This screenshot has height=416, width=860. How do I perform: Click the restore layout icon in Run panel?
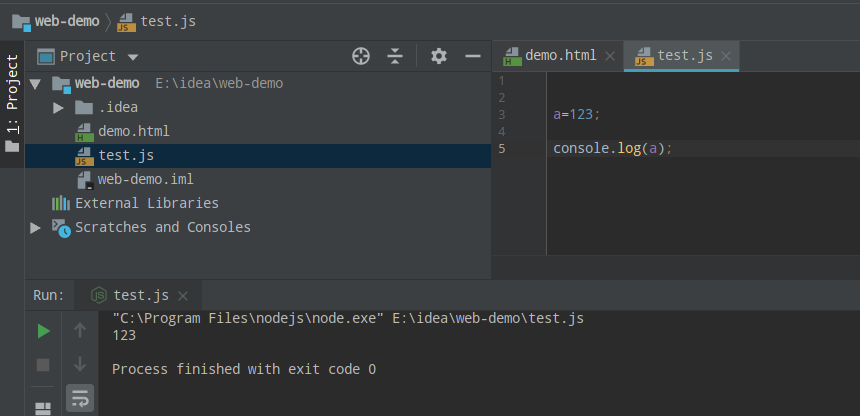click(x=43, y=409)
